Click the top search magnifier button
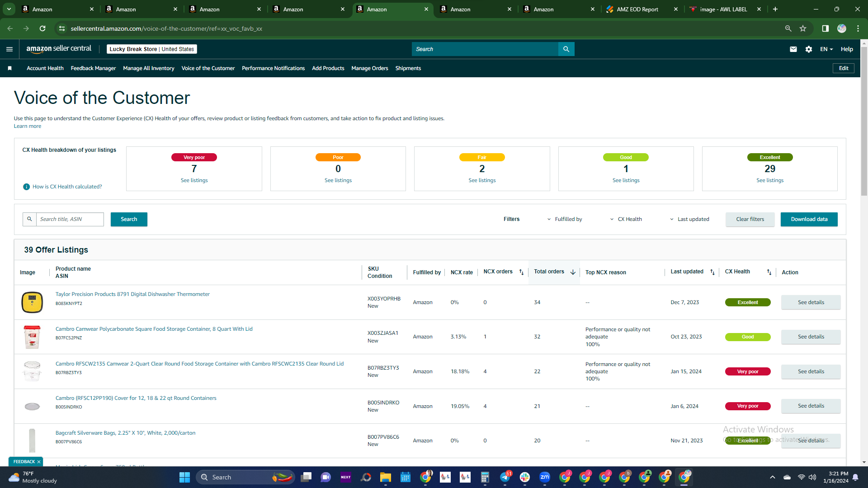 [x=566, y=49]
